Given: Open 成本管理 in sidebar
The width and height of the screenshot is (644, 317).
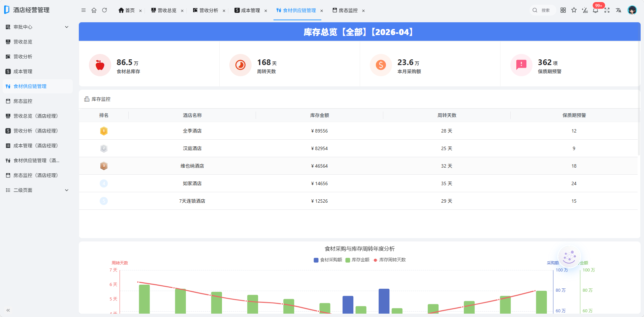Looking at the screenshot, I should (x=38, y=71).
